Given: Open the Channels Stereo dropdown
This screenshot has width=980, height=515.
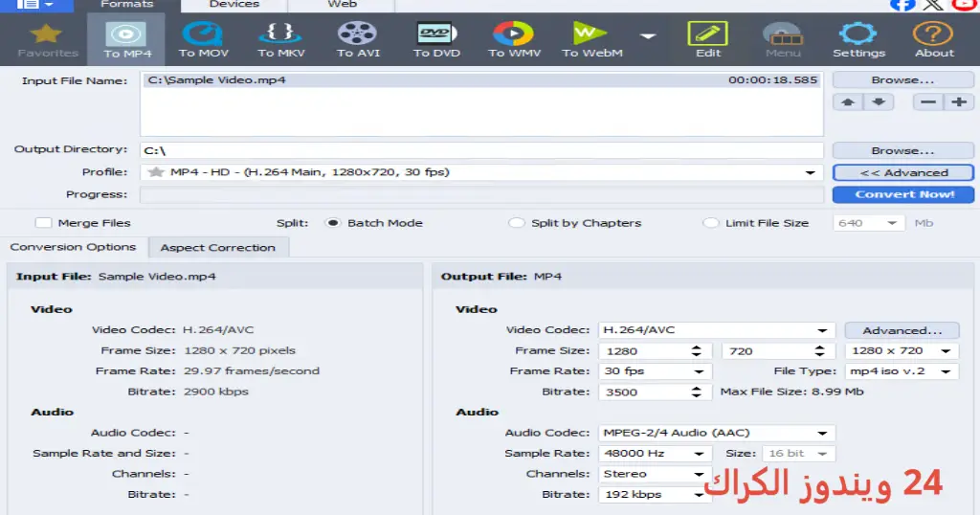Looking at the screenshot, I should click(x=655, y=474).
